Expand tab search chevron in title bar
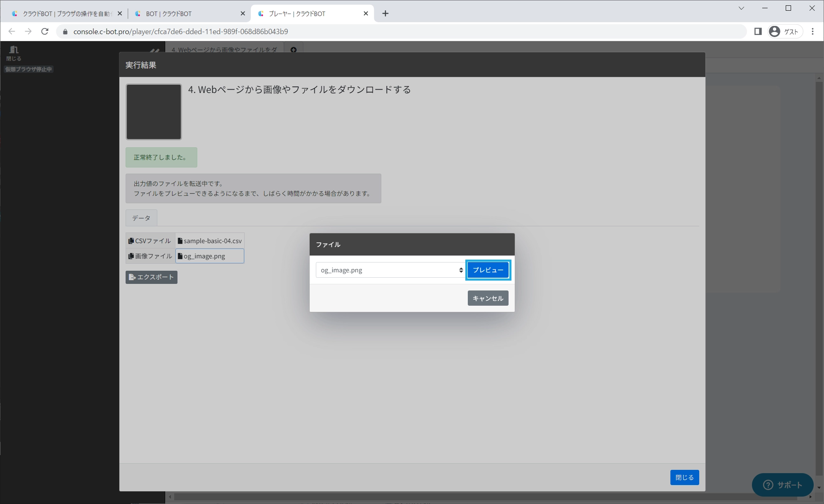Screen dimensions: 824x504 tap(741, 8)
